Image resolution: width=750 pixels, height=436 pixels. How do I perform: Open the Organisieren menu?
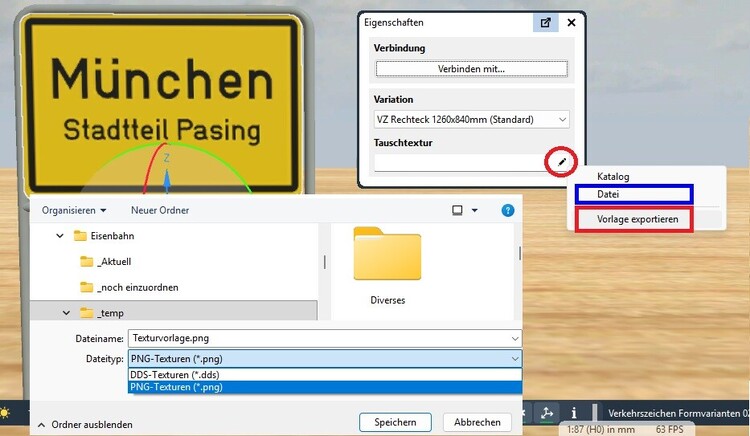click(x=74, y=210)
